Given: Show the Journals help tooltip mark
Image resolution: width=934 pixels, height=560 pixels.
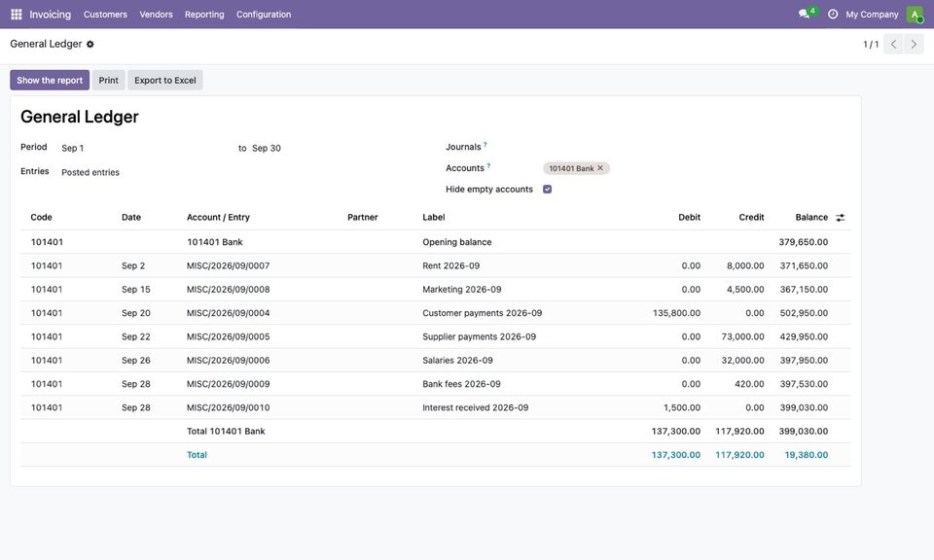Looking at the screenshot, I should pos(485,145).
